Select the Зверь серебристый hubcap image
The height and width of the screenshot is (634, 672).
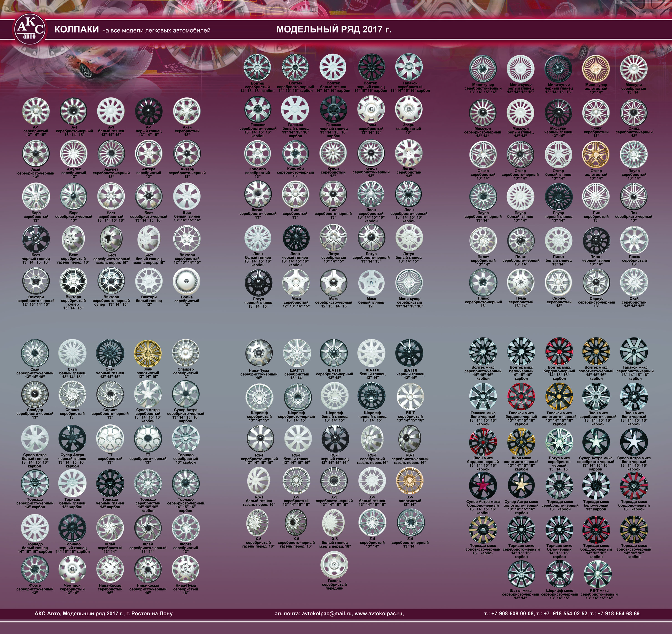tap(408, 109)
